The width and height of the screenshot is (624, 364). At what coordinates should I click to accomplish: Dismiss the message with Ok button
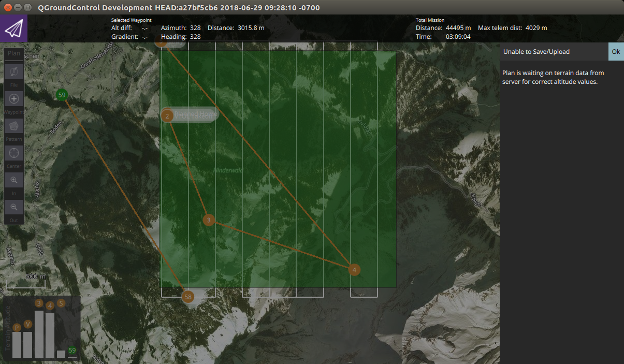616,52
